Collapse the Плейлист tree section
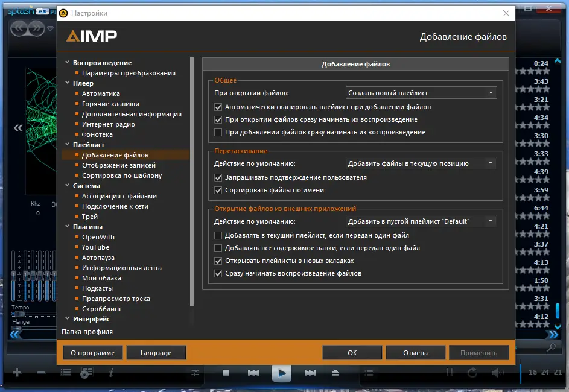 coord(68,144)
